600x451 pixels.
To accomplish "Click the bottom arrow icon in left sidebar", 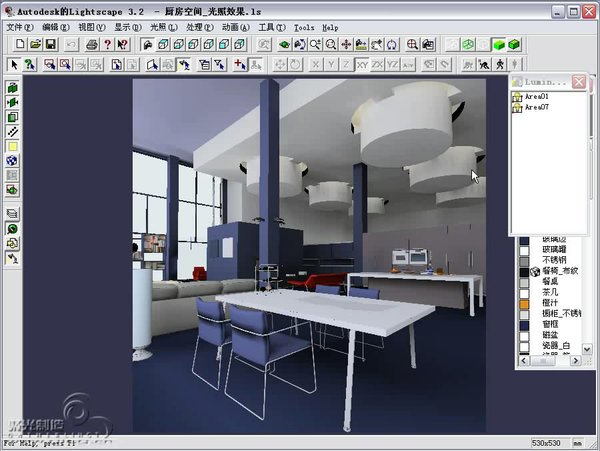I will coord(12,258).
